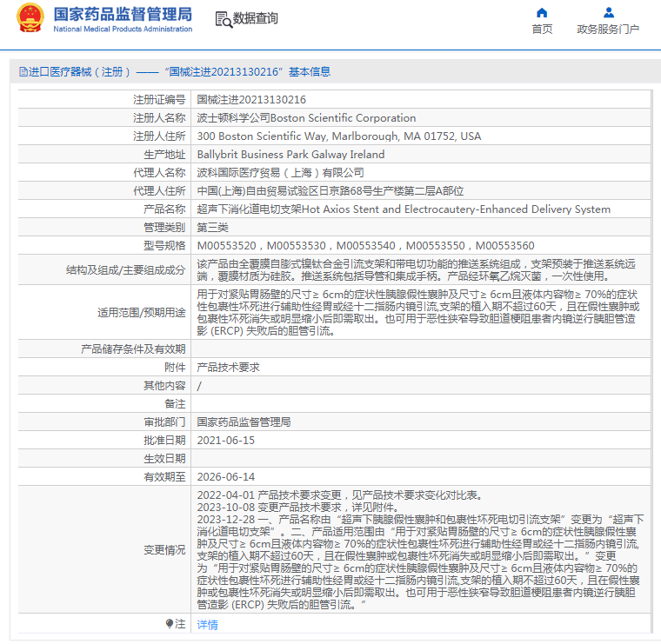Click the 首页 home icon

point(542,13)
